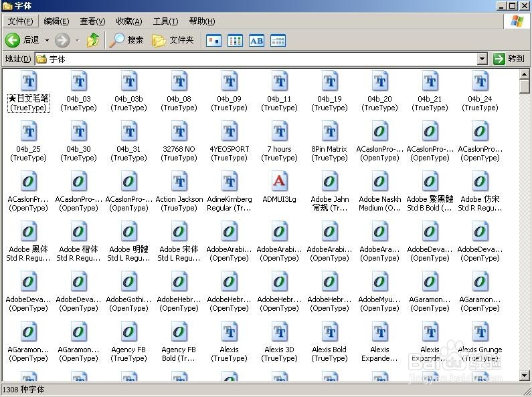Click the 04b_31 font name label
Viewport: 532px width, 397px height.
pos(129,154)
